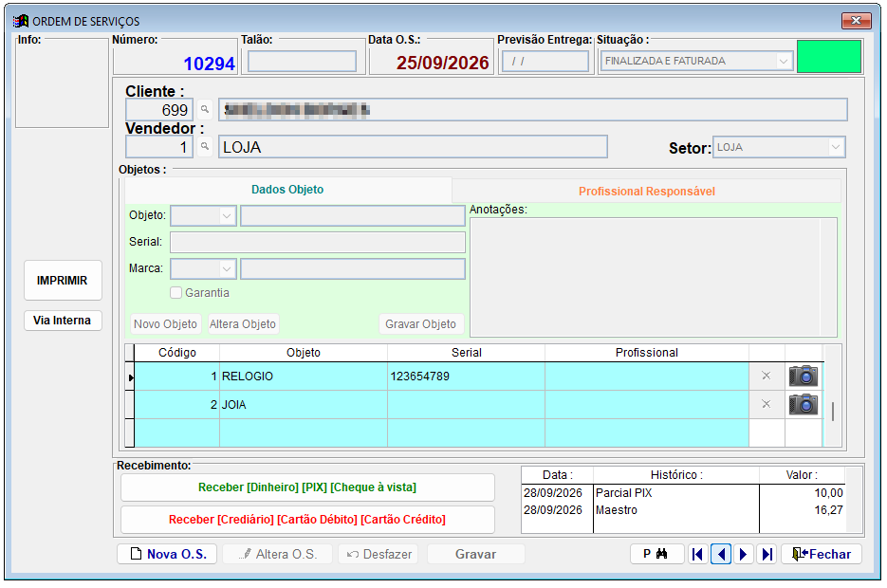Delete the JOIA object with X icon
887x588 pixels.
[766, 404]
